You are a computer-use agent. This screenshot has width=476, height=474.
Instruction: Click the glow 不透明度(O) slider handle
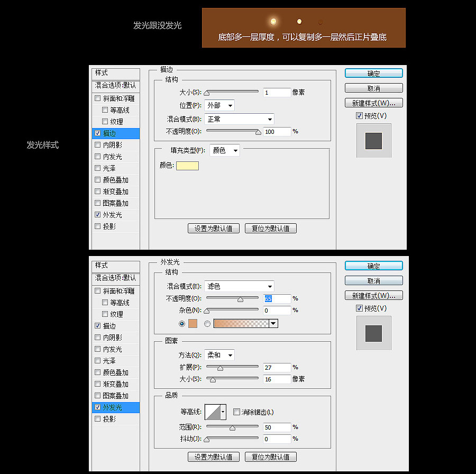[x=241, y=299]
